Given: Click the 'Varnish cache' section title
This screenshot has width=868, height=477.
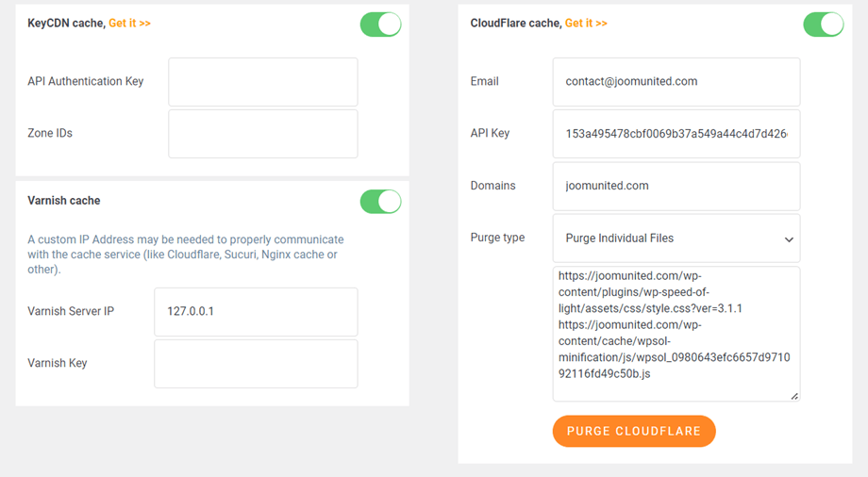Looking at the screenshot, I should click(x=64, y=201).
